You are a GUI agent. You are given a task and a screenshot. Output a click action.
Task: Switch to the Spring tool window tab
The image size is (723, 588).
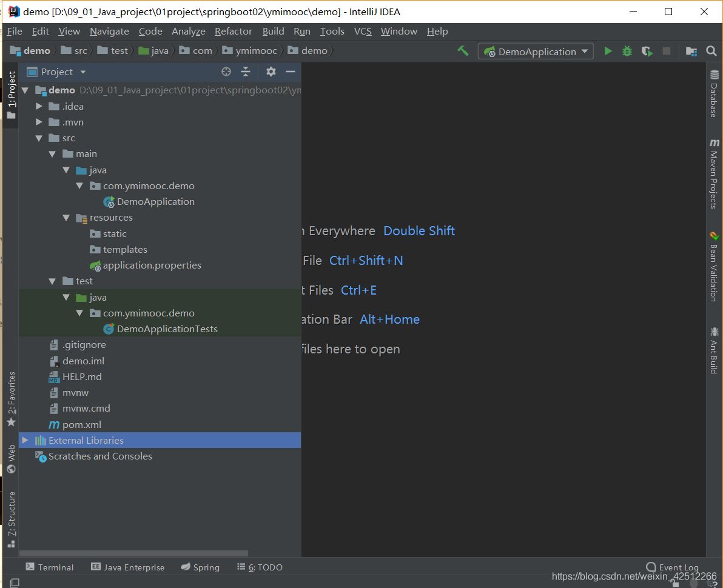[200, 567]
